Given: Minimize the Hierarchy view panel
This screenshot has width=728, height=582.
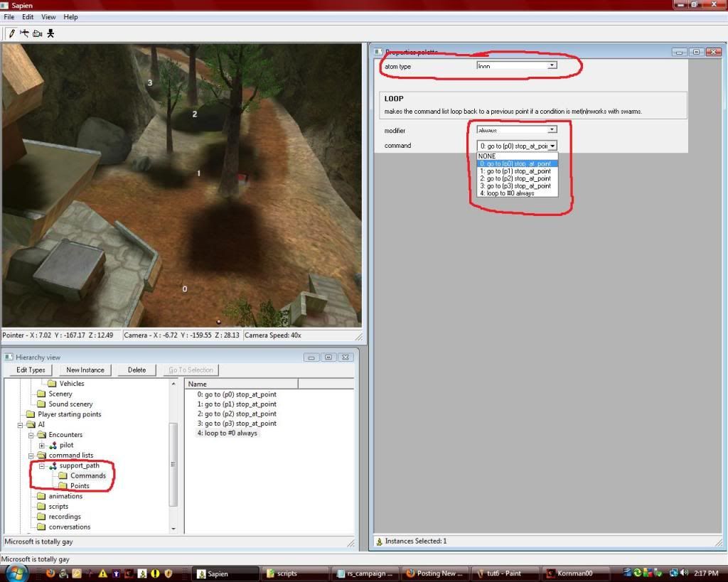Looking at the screenshot, I should click(311, 357).
